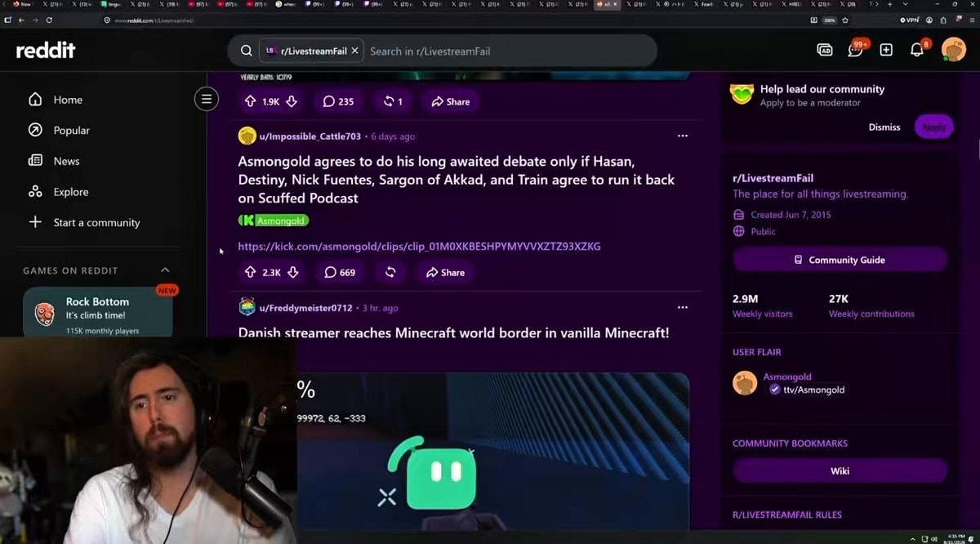Click the '3 hr. ago' post timestamp
The width and height of the screenshot is (980, 544).
point(381,308)
